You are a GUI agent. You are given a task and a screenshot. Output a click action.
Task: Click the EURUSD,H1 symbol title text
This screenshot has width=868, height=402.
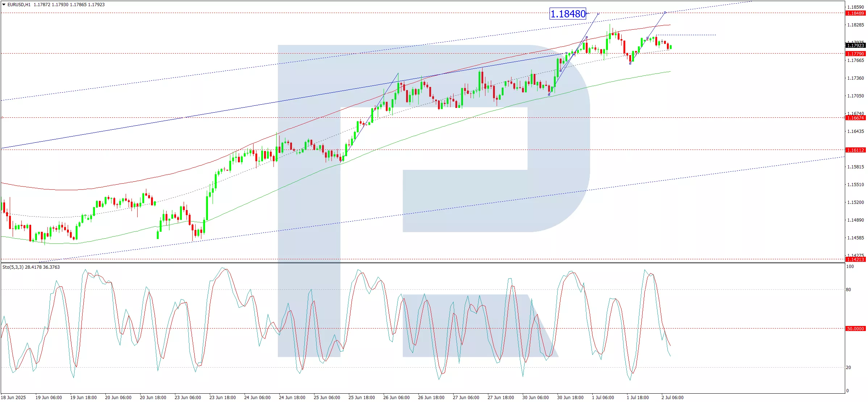click(x=19, y=5)
